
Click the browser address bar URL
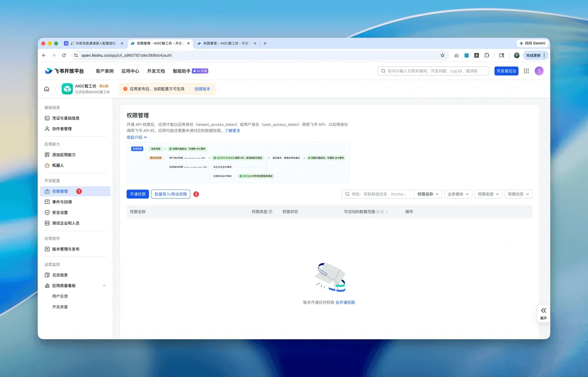click(126, 55)
